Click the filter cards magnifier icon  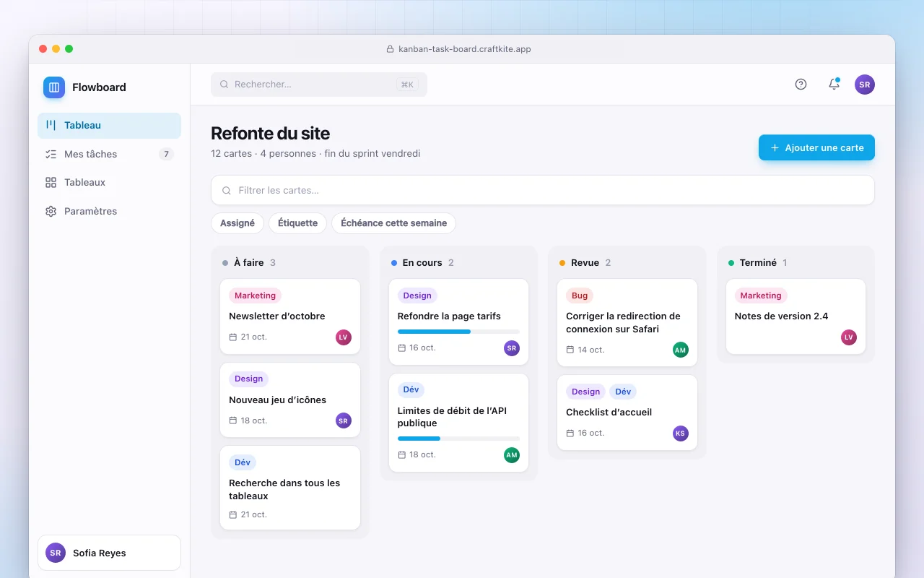point(227,191)
